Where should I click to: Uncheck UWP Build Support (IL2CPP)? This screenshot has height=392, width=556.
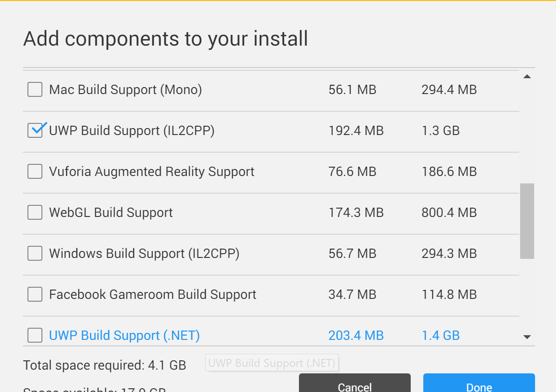[34, 130]
